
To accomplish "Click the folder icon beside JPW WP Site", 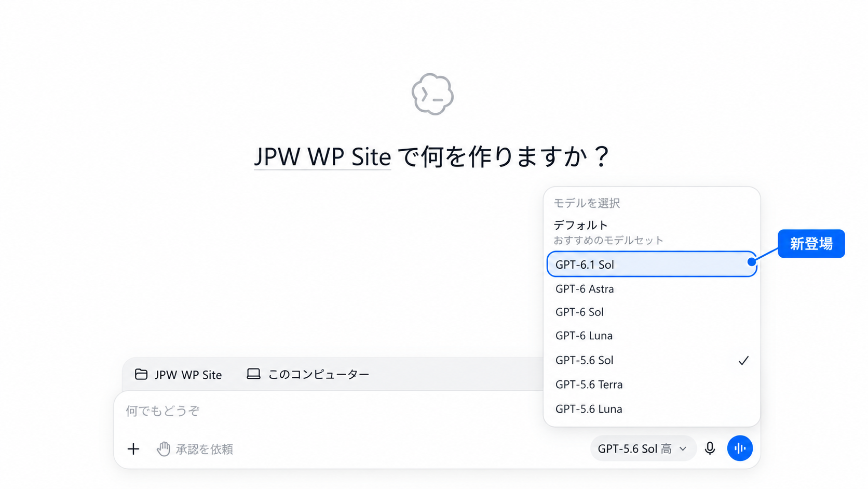I will coord(141,374).
